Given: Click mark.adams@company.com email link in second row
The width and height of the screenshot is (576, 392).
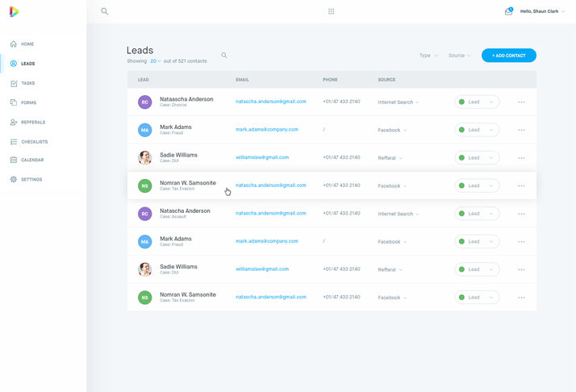Looking at the screenshot, I should coord(267,130).
